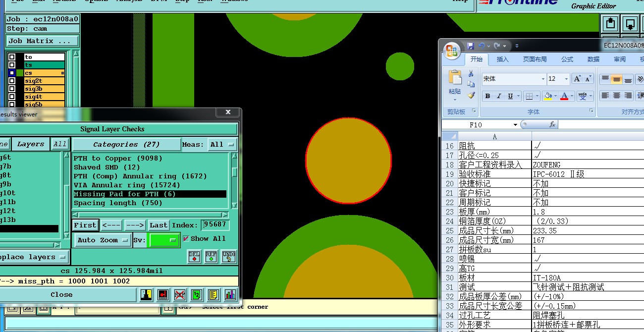Click the Index field showing 95687
Screen dimensions: 644x332
coord(215,225)
